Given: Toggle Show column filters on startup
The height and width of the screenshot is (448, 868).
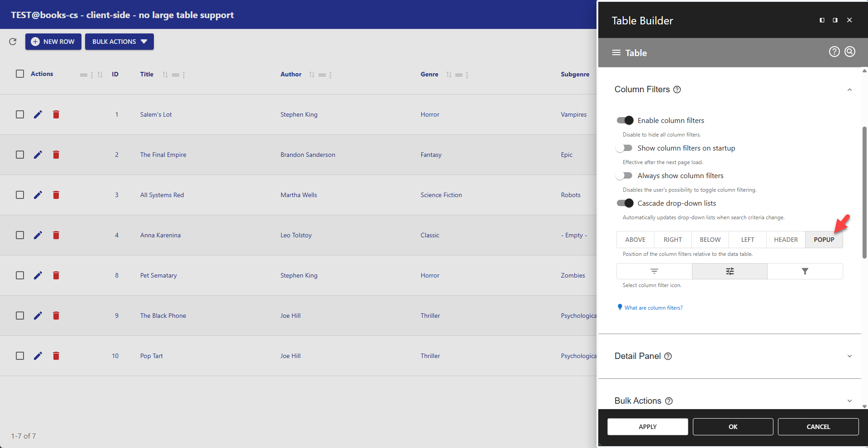Looking at the screenshot, I should coord(625,148).
